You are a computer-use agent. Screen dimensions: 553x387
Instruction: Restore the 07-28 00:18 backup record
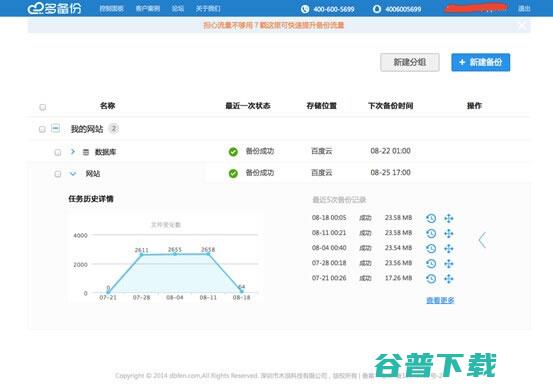(431, 264)
